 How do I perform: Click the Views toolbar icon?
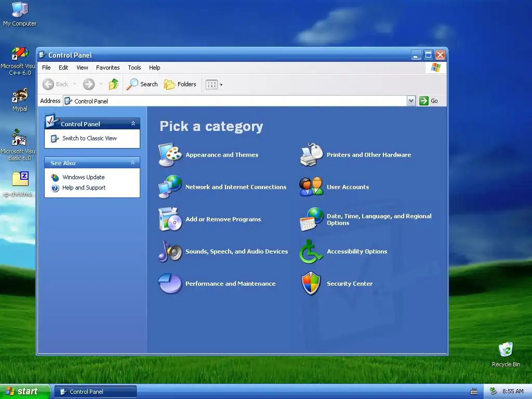211,85
